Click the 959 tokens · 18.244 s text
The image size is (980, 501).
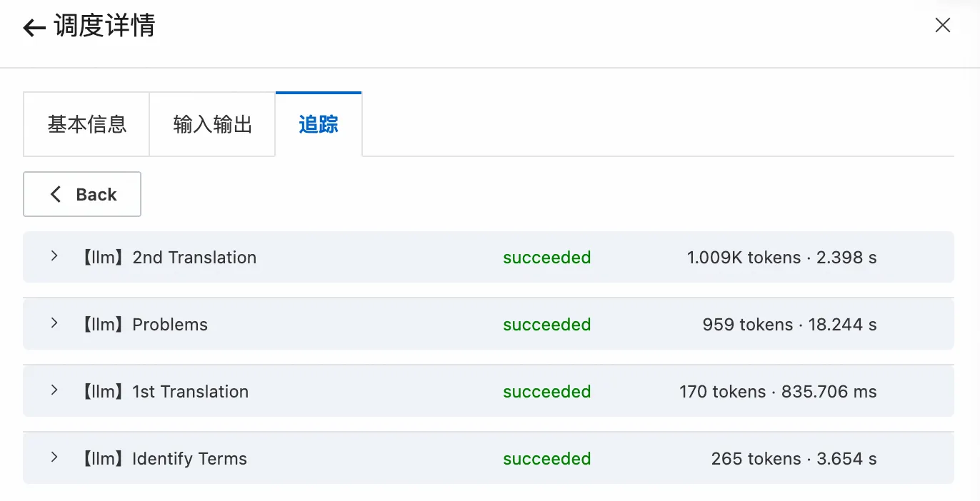tap(789, 325)
